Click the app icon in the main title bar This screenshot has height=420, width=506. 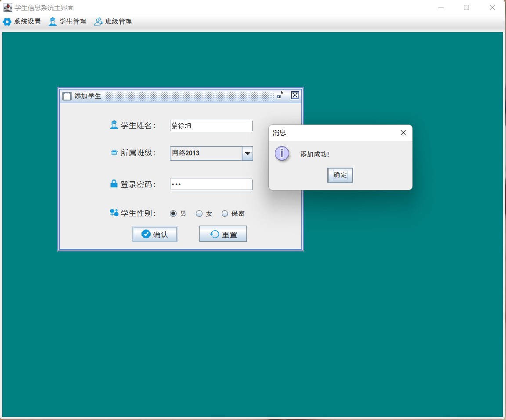[x=8, y=7]
